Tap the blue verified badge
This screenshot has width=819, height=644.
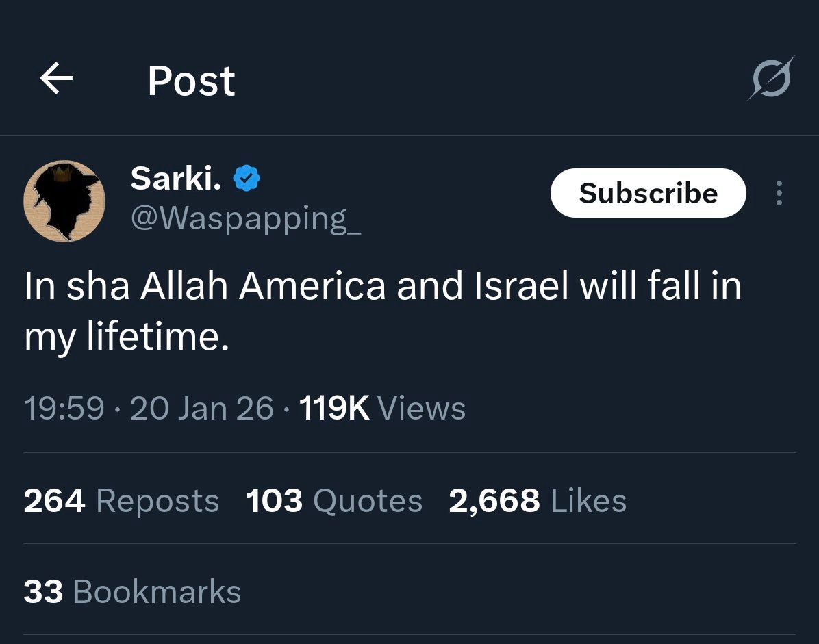(x=247, y=179)
